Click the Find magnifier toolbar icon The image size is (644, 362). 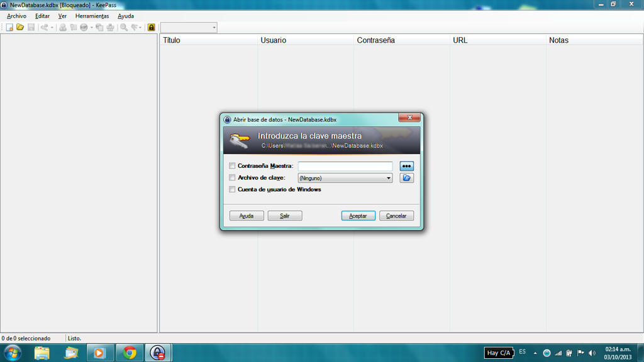tap(124, 28)
